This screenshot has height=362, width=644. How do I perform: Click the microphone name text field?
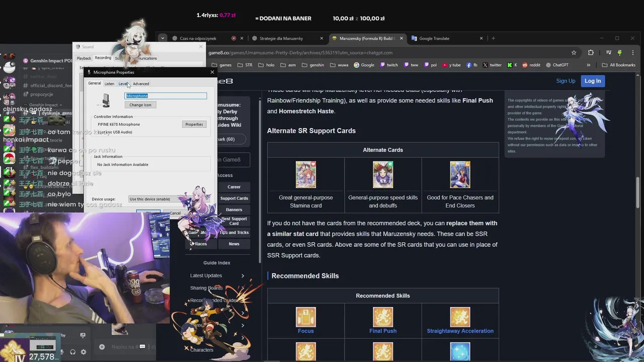click(x=166, y=96)
